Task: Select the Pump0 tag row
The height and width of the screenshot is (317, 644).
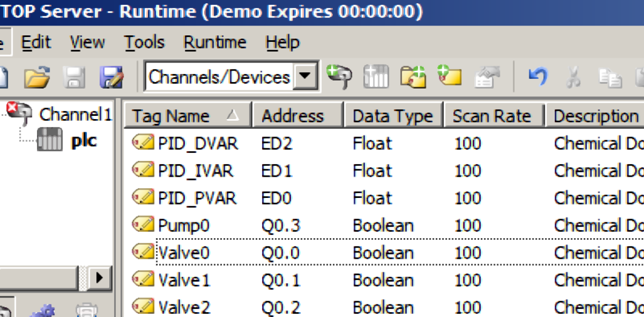Action: 384,225
